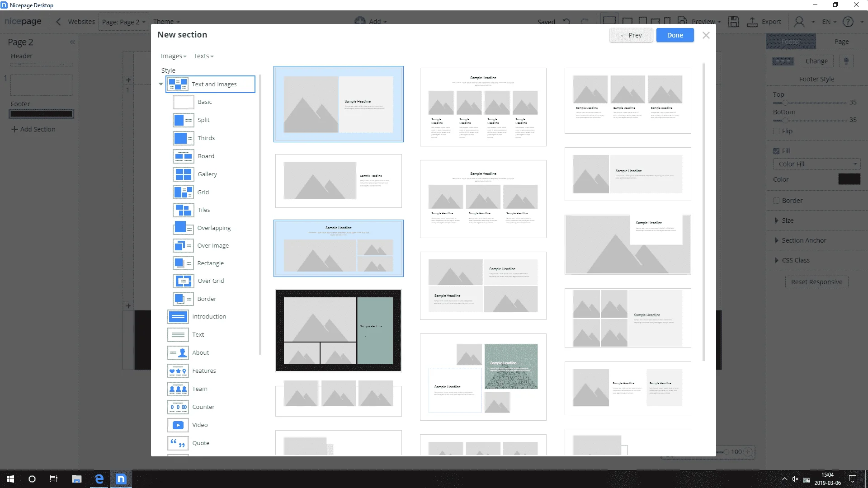Open the EN language dropdown
Viewport: 868px width, 488px height.
tap(829, 22)
